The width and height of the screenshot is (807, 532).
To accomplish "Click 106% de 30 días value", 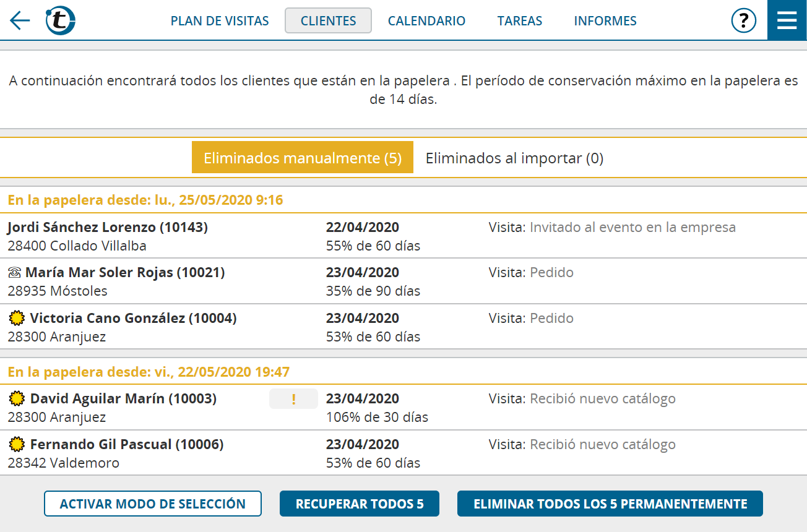I will tap(378, 417).
